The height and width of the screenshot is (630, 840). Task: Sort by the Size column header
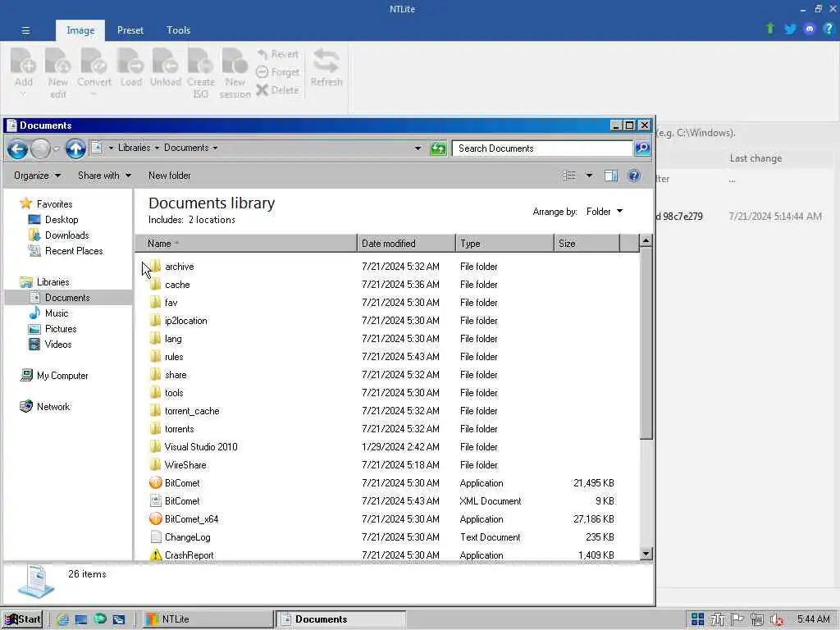pos(587,243)
